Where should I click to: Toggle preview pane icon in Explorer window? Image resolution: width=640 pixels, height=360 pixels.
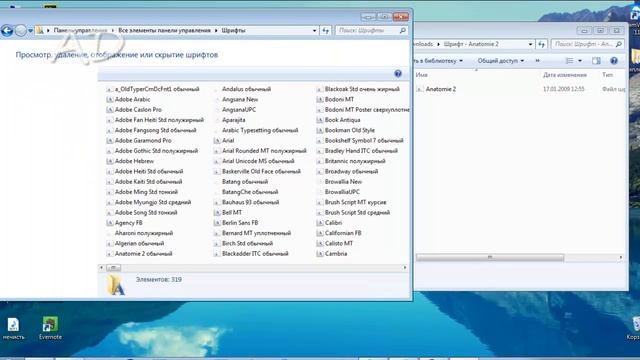click(596, 61)
